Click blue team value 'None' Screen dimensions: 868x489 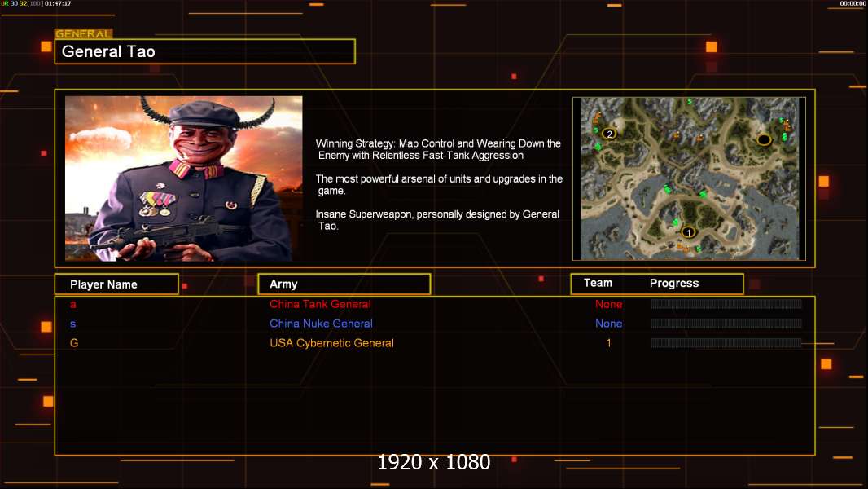point(608,324)
